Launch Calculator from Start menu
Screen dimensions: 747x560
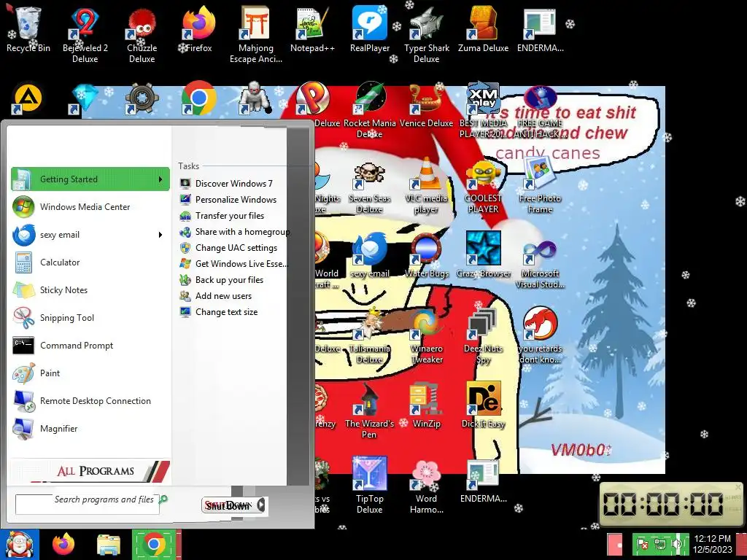pyautogui.click(x=90, y=262)
